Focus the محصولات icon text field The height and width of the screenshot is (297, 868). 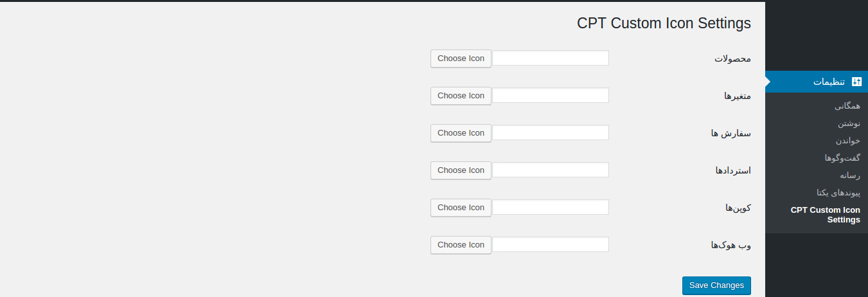click(x=551, y=58)
